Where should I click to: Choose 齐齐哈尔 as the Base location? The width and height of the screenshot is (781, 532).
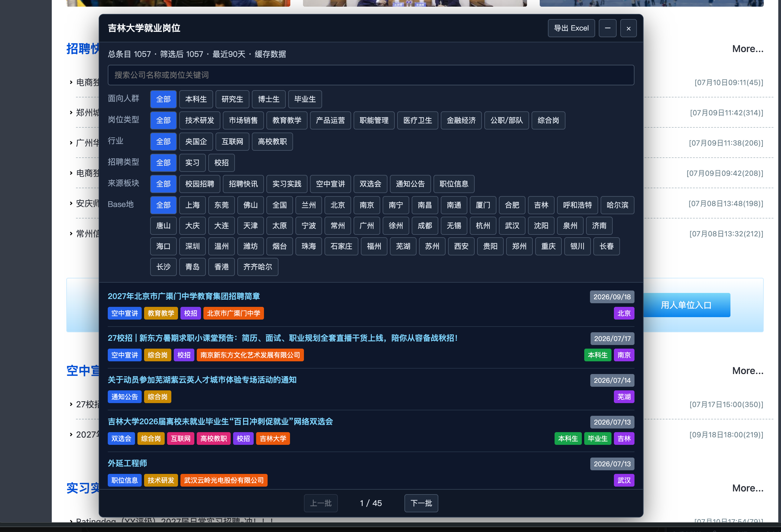(257, 267)
